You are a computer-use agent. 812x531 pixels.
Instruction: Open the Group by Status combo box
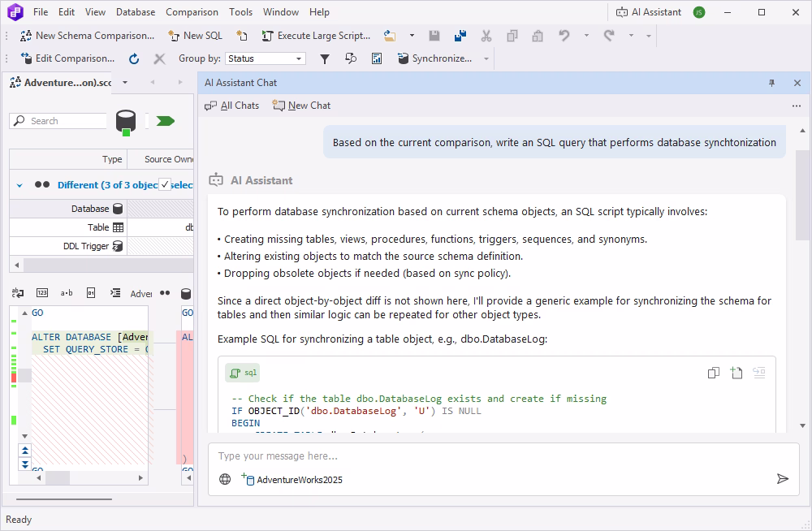pos(266,58)
